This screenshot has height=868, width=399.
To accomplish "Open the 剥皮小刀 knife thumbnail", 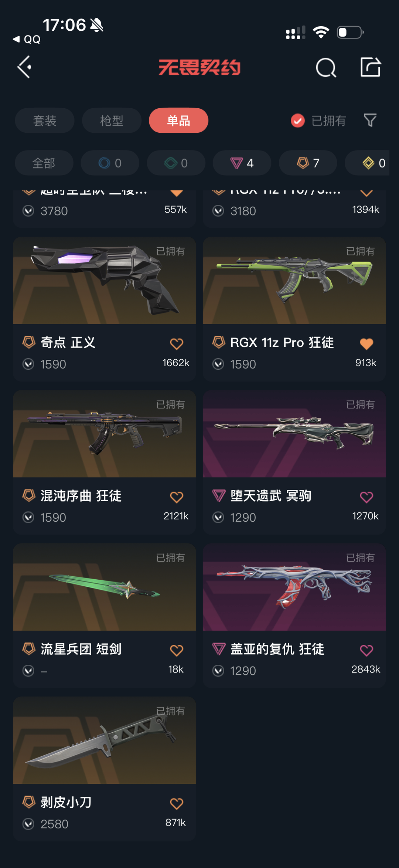I will (x=105, y=740).
